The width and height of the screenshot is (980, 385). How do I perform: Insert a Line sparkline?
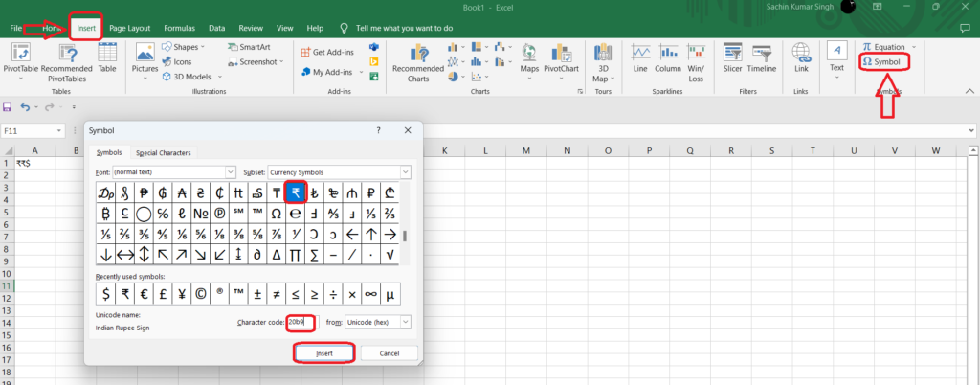click(x=640, y=57)
